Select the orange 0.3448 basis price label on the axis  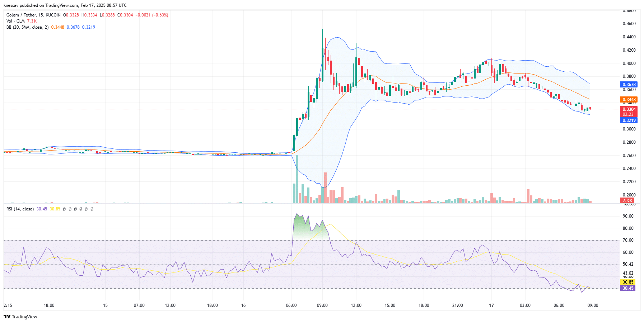[x=629, y=100]
